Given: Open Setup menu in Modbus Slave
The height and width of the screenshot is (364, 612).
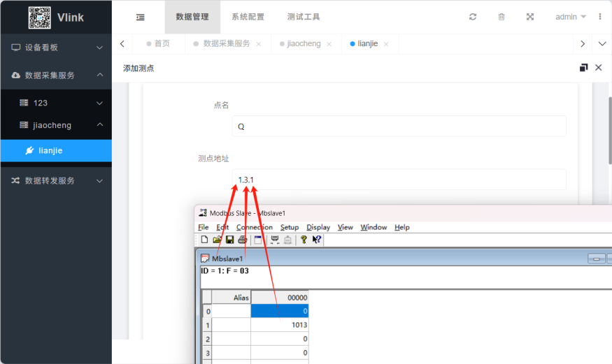Looking at the screenshot, I should (290, 227).
